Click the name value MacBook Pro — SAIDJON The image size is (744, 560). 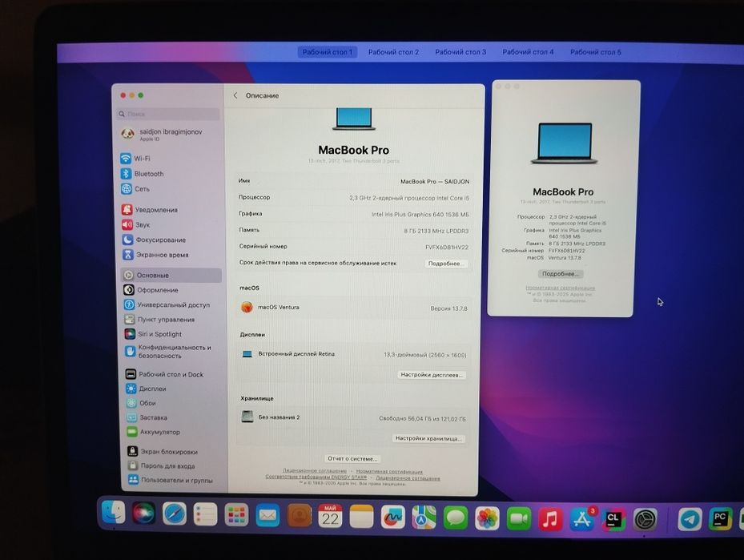tap(435, 182)
